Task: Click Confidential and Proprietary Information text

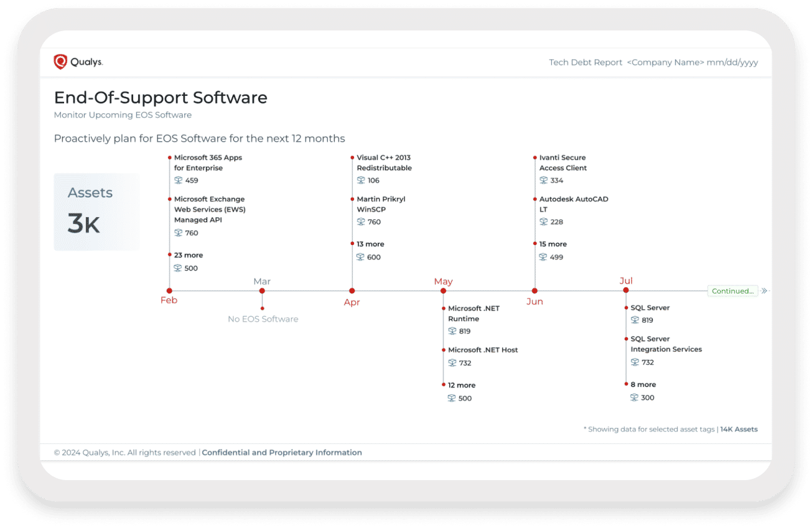Action: pos(282,453)
